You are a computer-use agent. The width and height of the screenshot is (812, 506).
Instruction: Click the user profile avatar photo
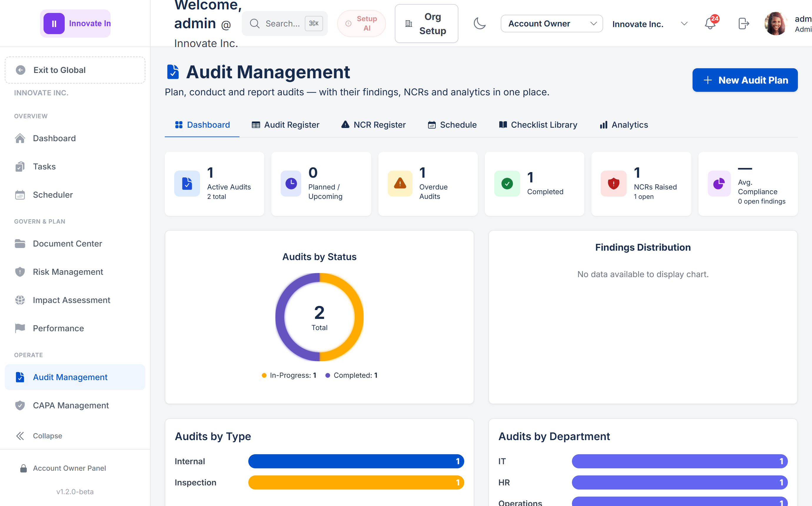tap(776, 24)
